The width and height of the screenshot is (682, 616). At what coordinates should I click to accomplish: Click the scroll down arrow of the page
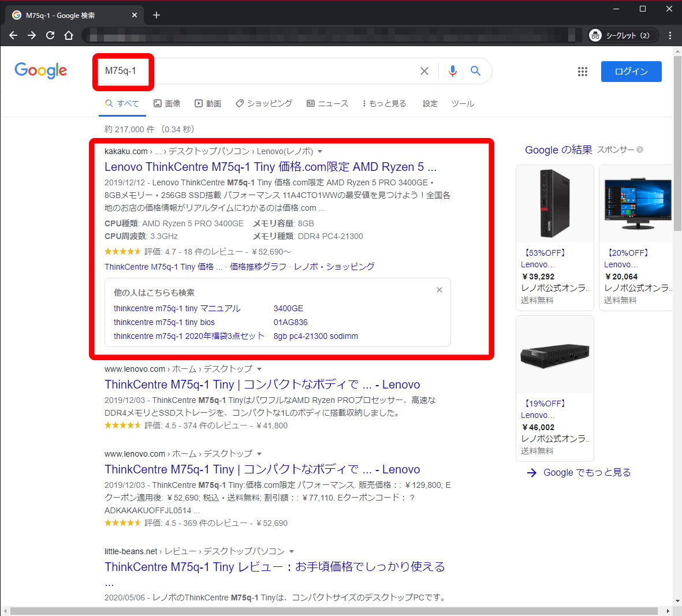coord(677,602)
